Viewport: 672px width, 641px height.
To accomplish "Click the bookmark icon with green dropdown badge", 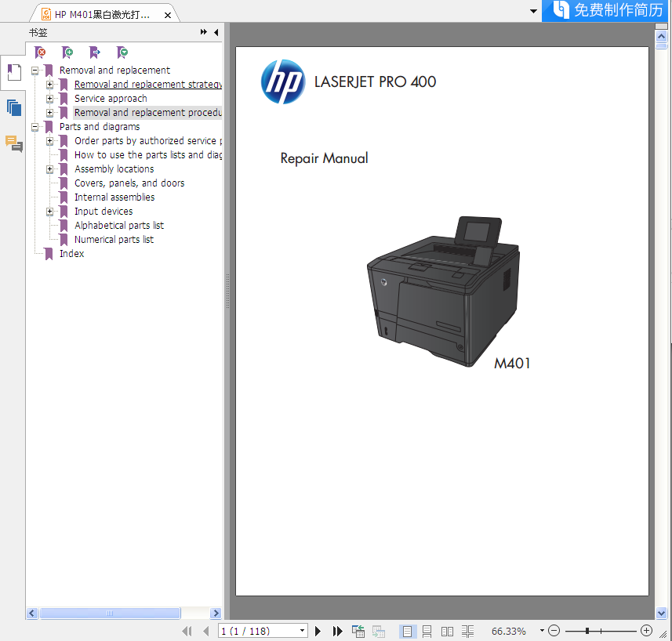I will click(122, 53).
